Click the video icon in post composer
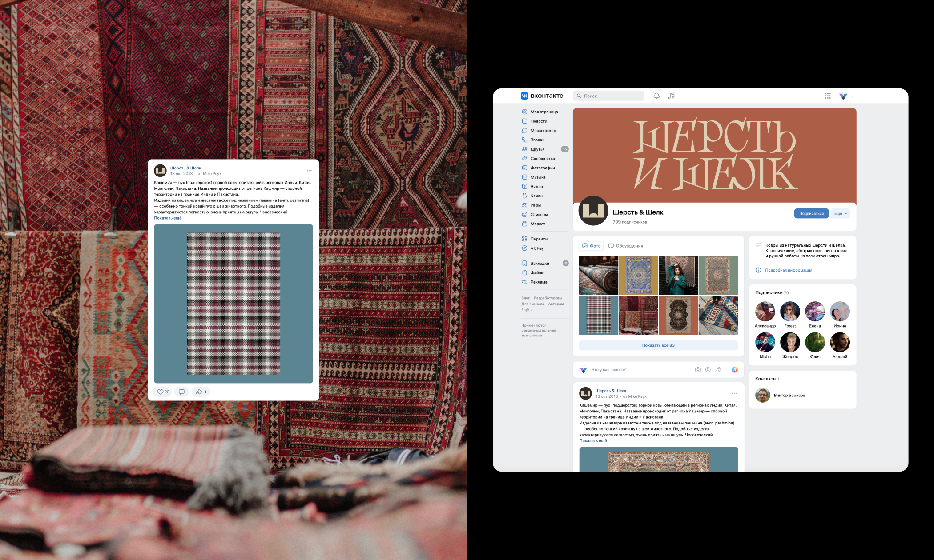The image size is (934, 560). (708, 370)
